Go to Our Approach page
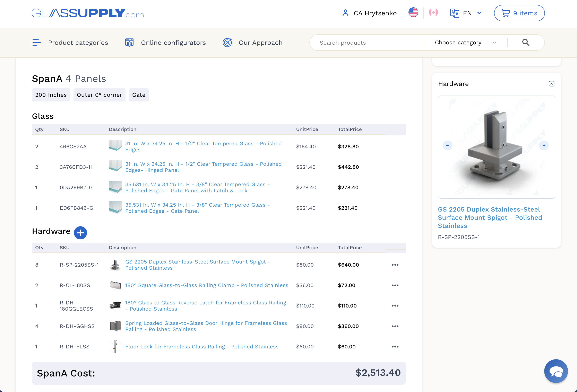The height and width of the screenshot is (392, 577). [252, 43]
